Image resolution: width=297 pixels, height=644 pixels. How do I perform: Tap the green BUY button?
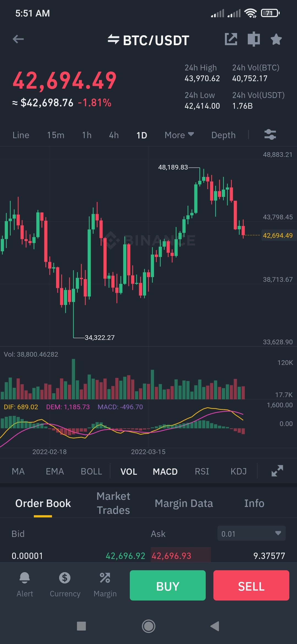click(168, 585)
